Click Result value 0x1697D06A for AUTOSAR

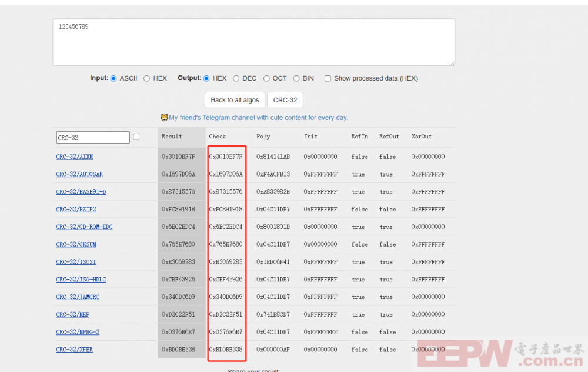click(x=179, y=174)
